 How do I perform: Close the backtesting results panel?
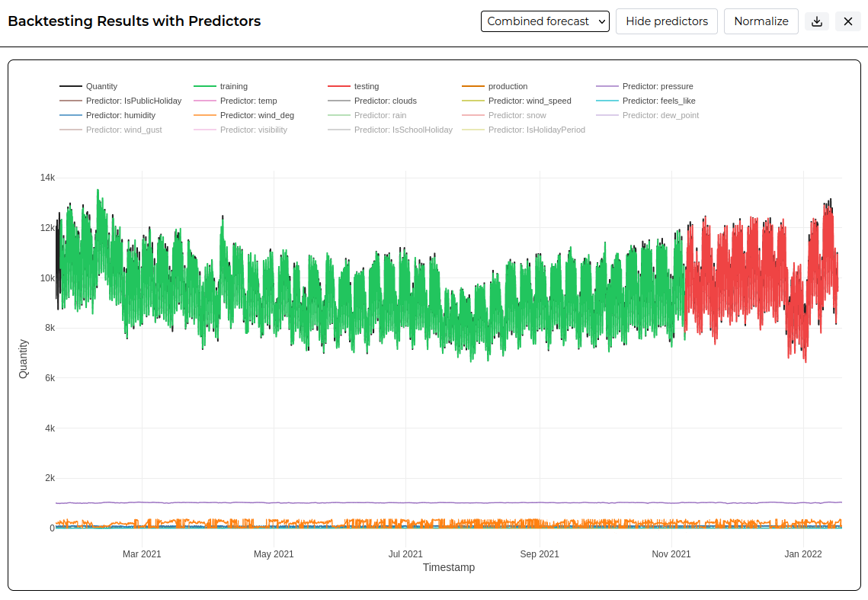coord(847,21)
